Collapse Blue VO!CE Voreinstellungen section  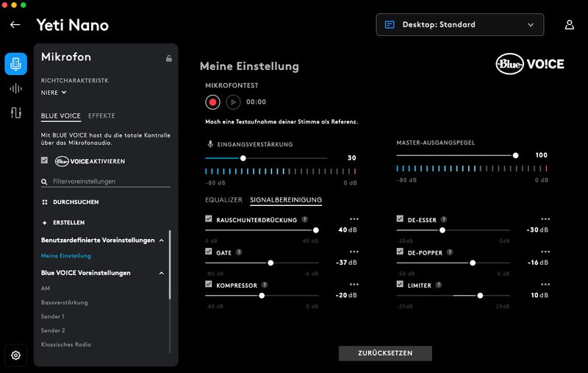[161, 273]
